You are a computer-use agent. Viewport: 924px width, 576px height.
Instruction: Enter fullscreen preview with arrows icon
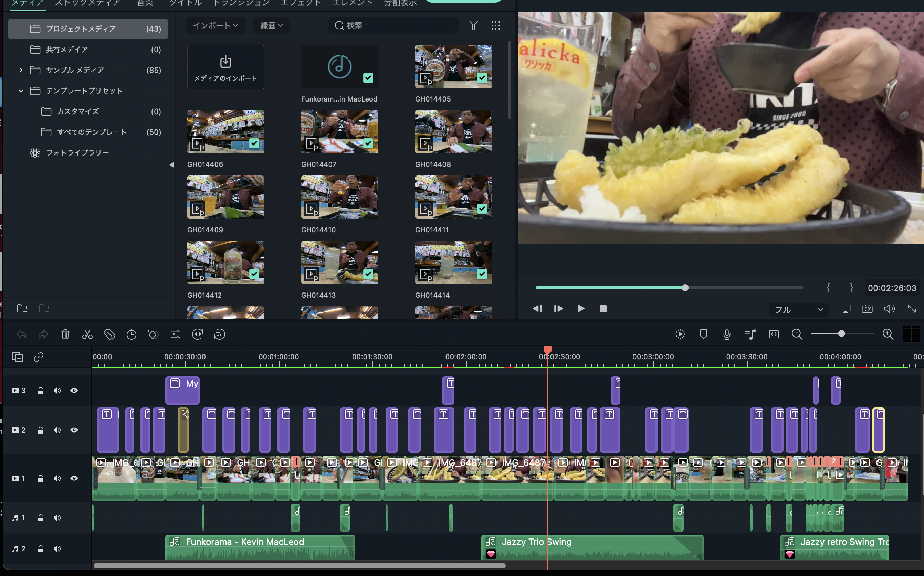(911, 309)
